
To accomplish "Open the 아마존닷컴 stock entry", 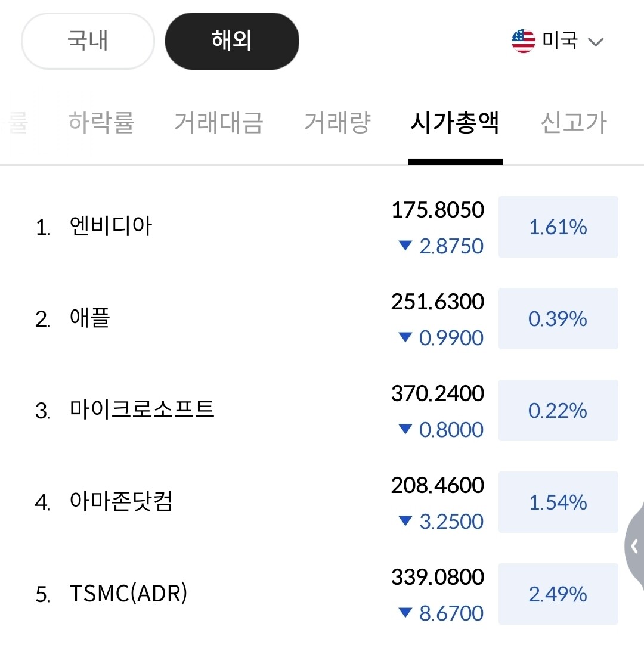I will pos(121,502).
